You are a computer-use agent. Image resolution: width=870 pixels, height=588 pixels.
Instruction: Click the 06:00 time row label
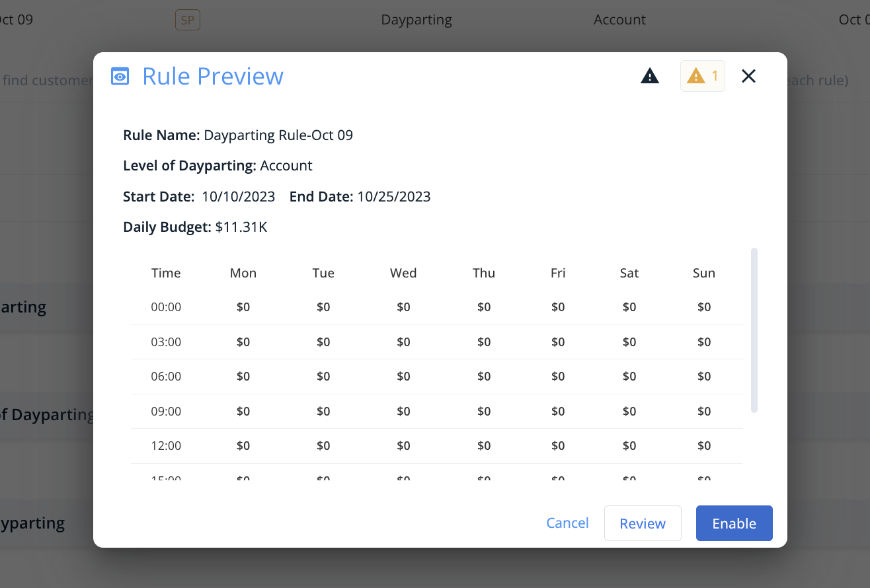[x=166, y=377]
